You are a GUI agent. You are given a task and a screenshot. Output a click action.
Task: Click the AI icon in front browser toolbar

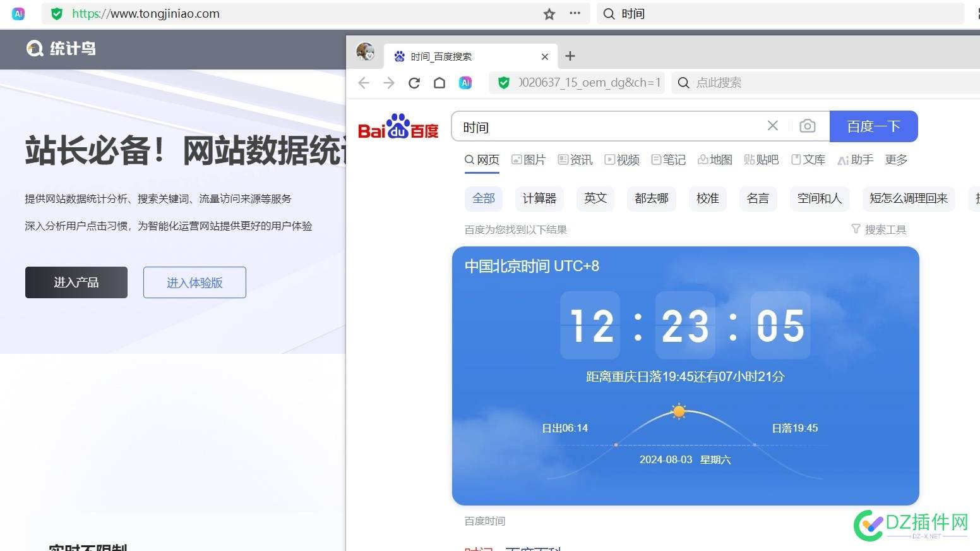tap(465, 83)
